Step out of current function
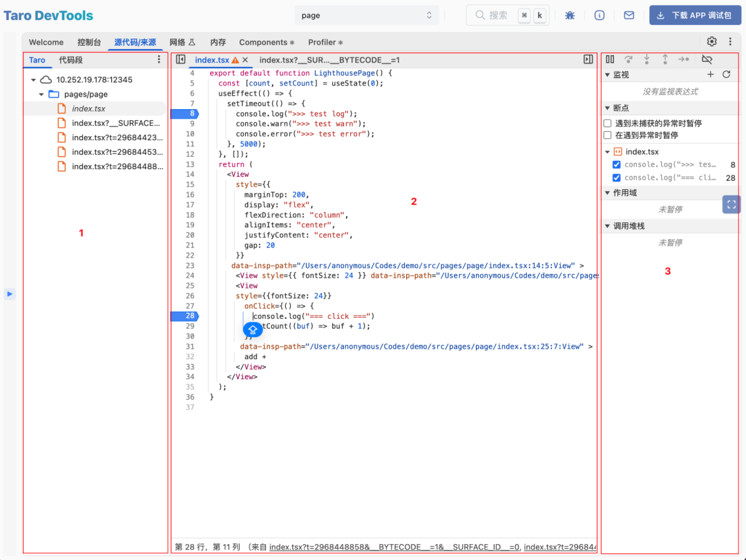Viewport: 746px width, 560px height. click(665, 59)
